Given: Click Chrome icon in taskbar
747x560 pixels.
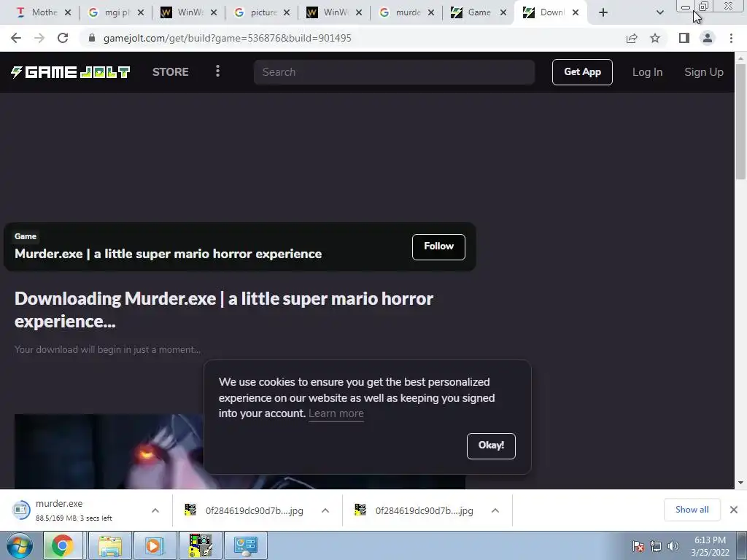Looking at the screenshot, I should [x=63, y=545].
